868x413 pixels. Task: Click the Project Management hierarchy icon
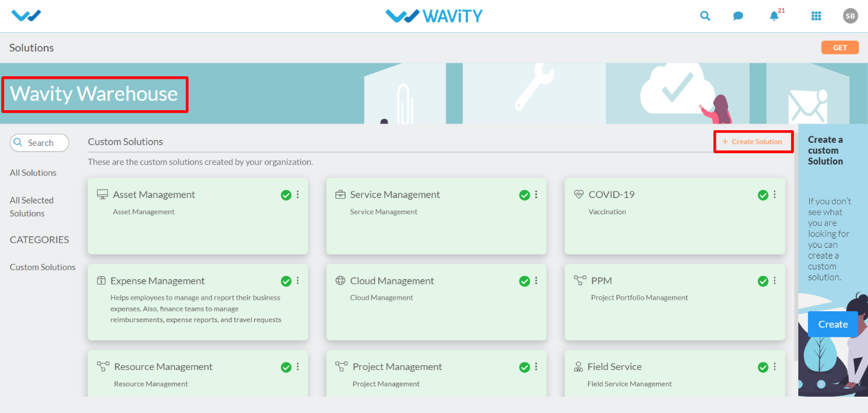pyautogui.click(x=341, y=366)
